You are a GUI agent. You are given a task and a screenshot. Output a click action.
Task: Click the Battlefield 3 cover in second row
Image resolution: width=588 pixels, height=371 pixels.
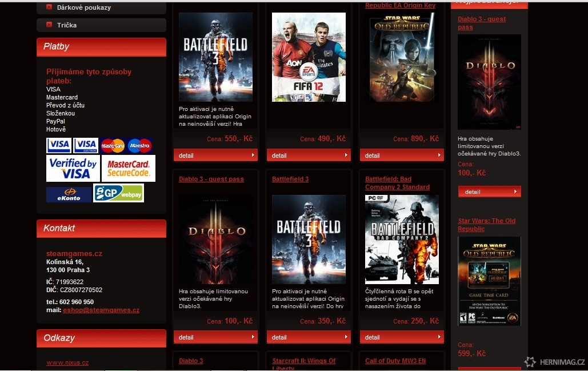tap(309, 240)
